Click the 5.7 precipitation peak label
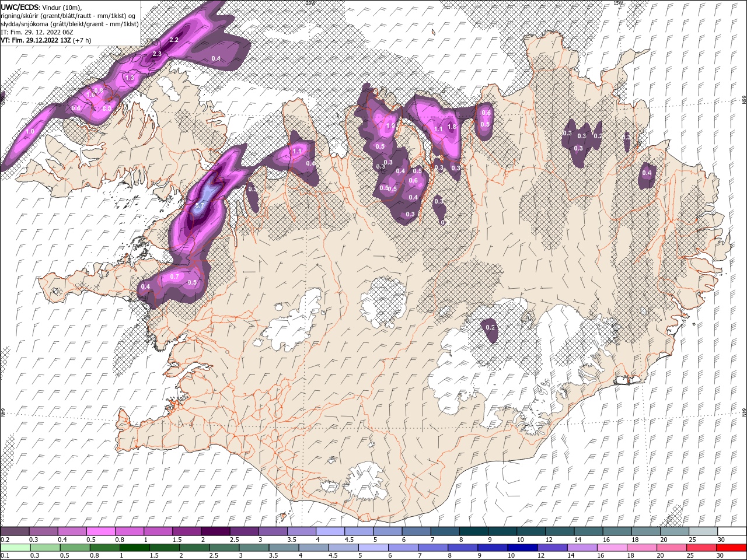Screen dimensions: 747x560 tap(200, 205)
